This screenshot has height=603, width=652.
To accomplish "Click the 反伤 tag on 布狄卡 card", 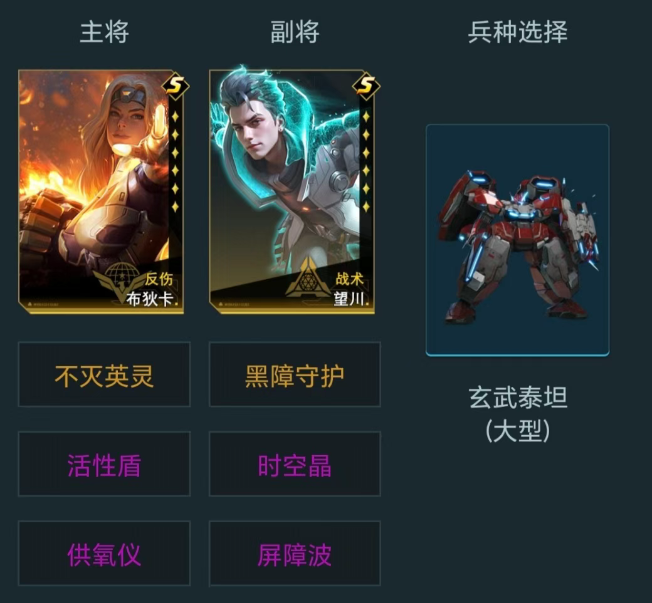I will (x=158, y=279).
